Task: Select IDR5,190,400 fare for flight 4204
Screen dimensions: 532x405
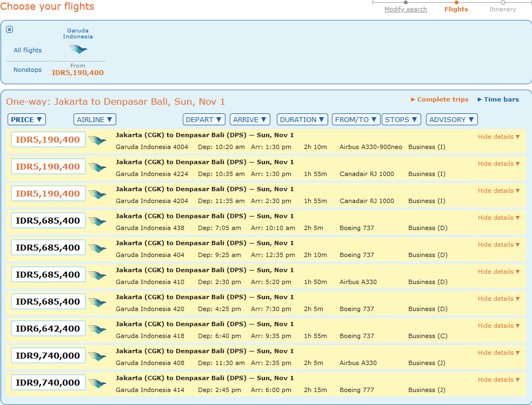Action: coord(48,194)
